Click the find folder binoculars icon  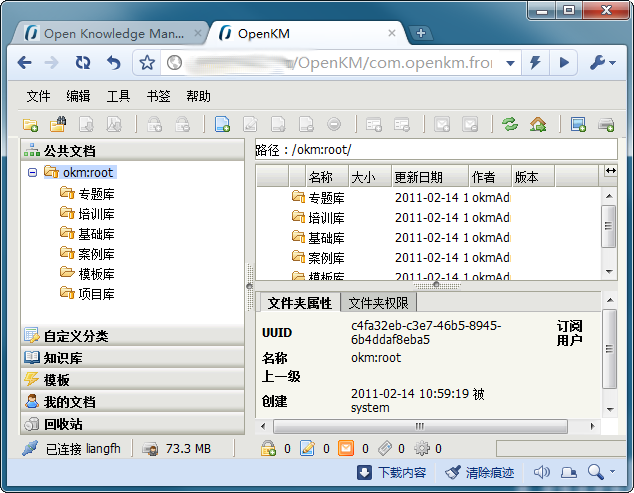coord(58,124)
